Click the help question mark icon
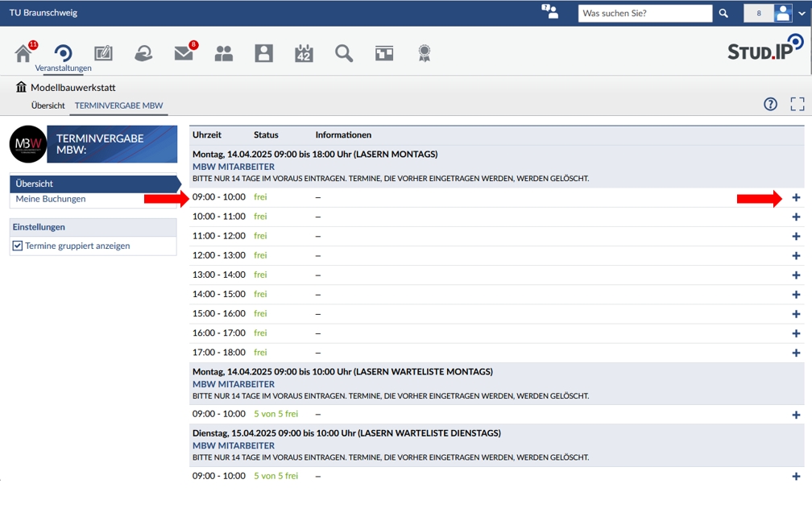Image resolution: width=812 pixels, height=521 pixels. pos(771,104)
